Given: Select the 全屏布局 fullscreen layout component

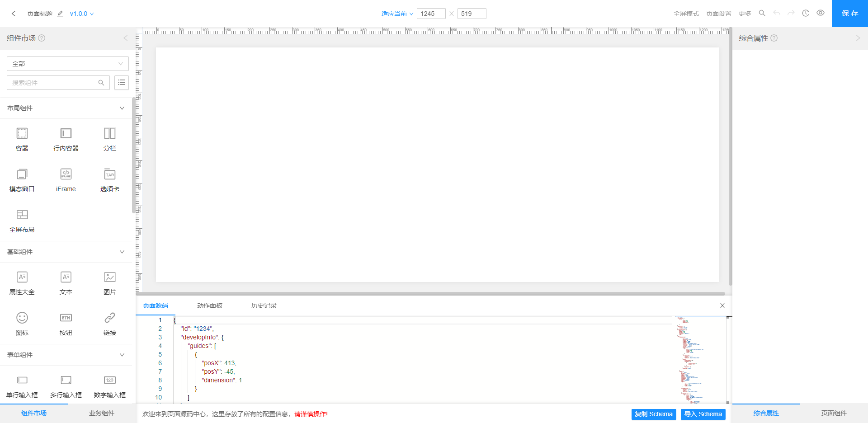Looking at the screenshot, I should coord(22,221).
